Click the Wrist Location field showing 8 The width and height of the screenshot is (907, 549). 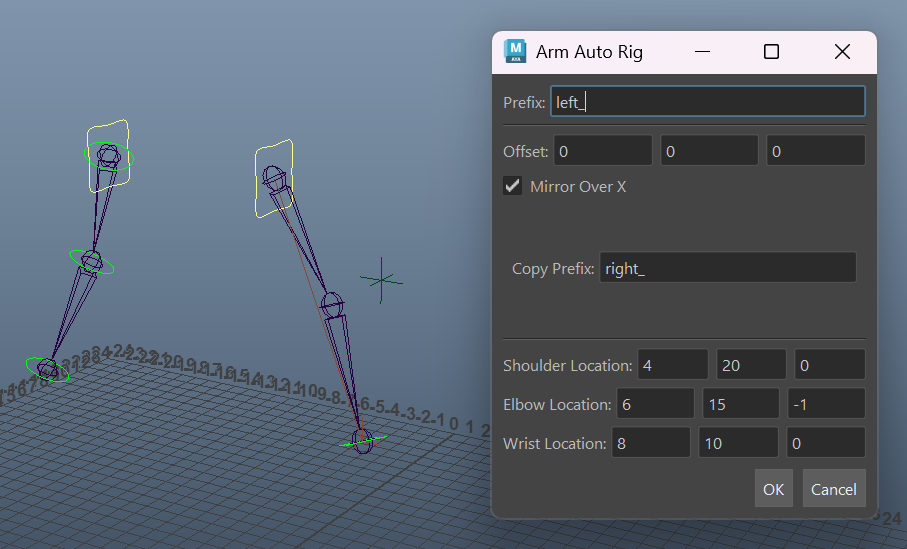(651, 443)
